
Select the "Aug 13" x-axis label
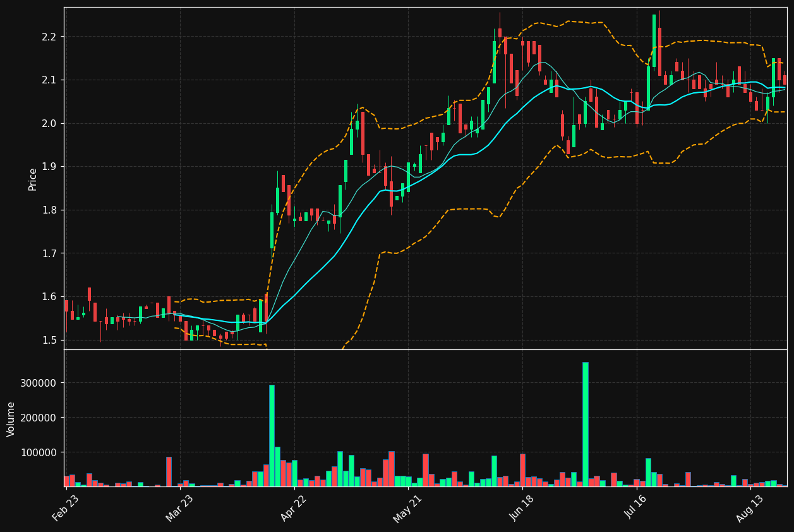pos(751,508)
